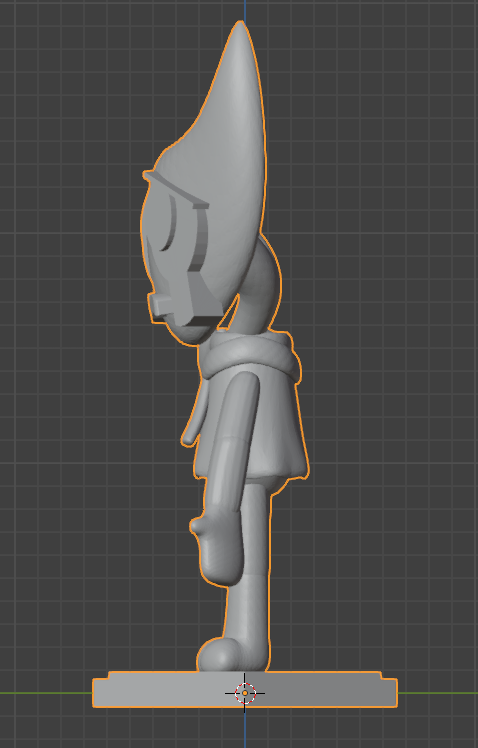Select the rounded back of the head behind the hat

267,286
